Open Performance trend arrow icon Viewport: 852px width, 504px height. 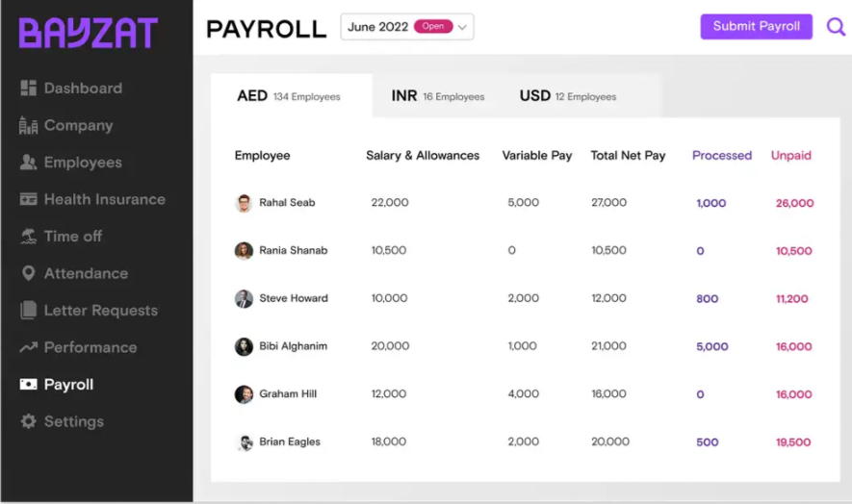tap(28, 347)
